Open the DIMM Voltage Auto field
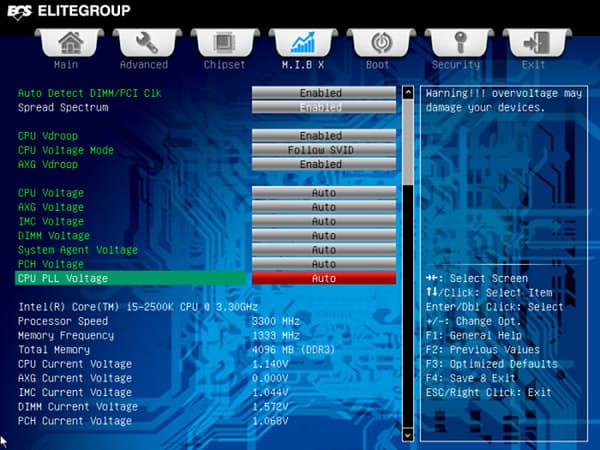Image resolution: width=600 pixels, height=450 pixels. [324, 235]
